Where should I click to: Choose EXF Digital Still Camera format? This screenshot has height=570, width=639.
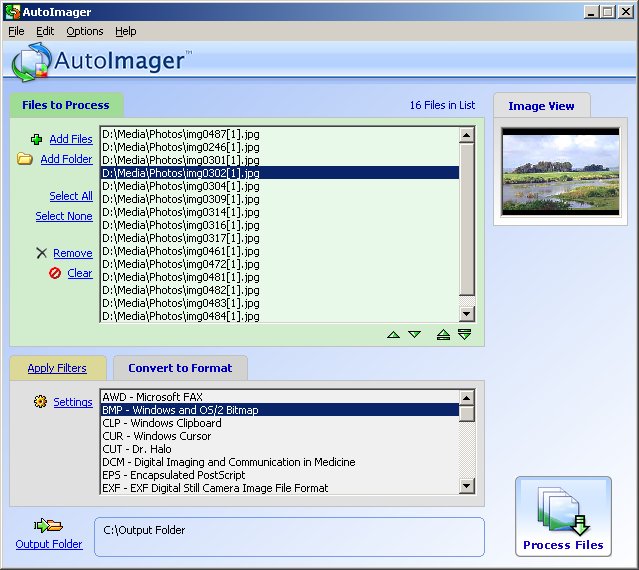280,488
